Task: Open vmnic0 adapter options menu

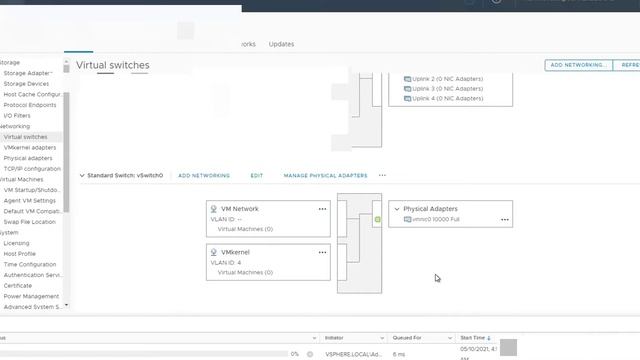Action: 505,220
